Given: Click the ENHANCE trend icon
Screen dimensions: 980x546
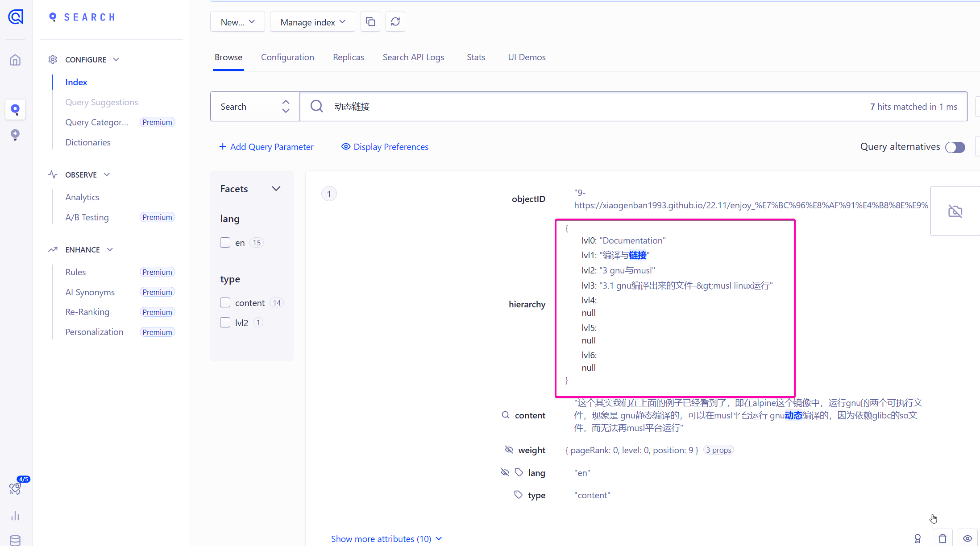Looking at the screenshot, I should pyautogui.click(x=53, y=249).
